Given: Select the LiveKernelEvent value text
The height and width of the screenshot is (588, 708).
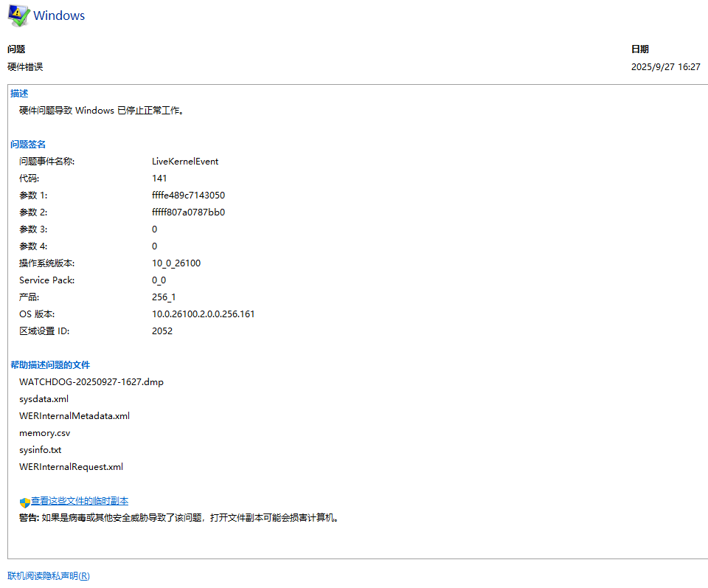Looking at the screenshot, I should (x=185, y=162).
